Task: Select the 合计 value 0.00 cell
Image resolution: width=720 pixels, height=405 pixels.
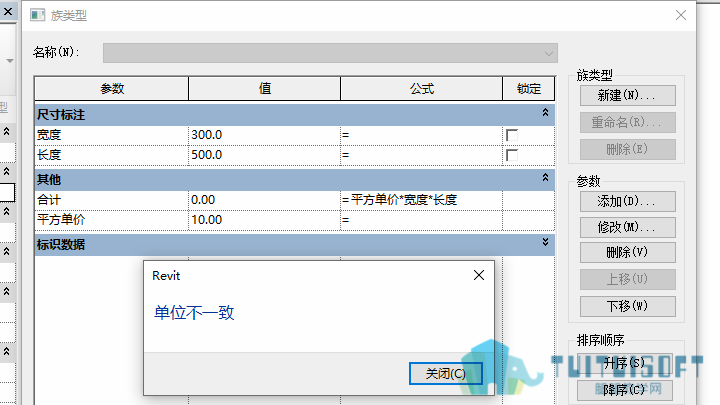Action: 264,200
